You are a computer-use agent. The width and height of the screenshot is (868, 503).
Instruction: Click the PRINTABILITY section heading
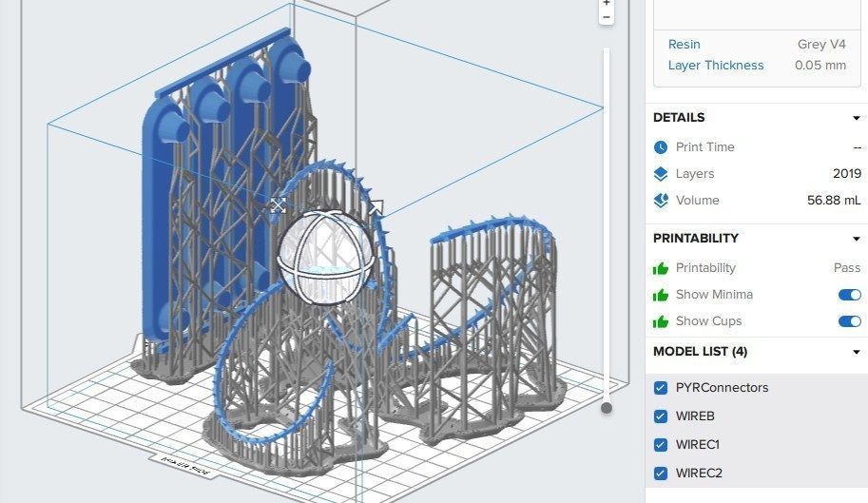696,239
